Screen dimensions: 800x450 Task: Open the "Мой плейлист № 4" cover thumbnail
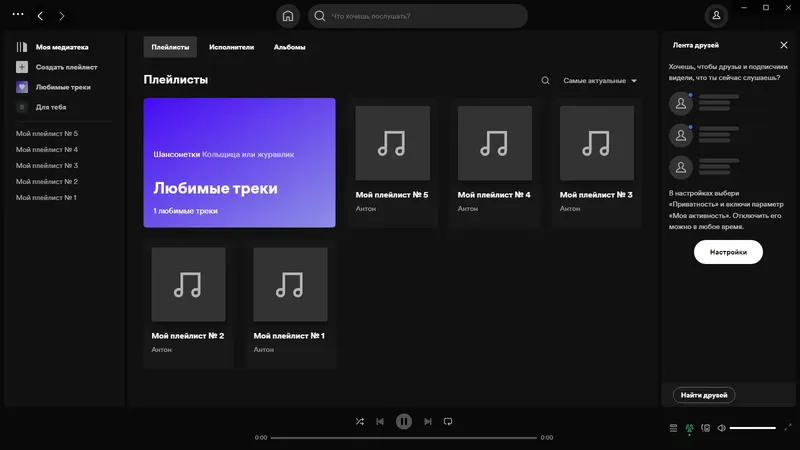[495, 143]
